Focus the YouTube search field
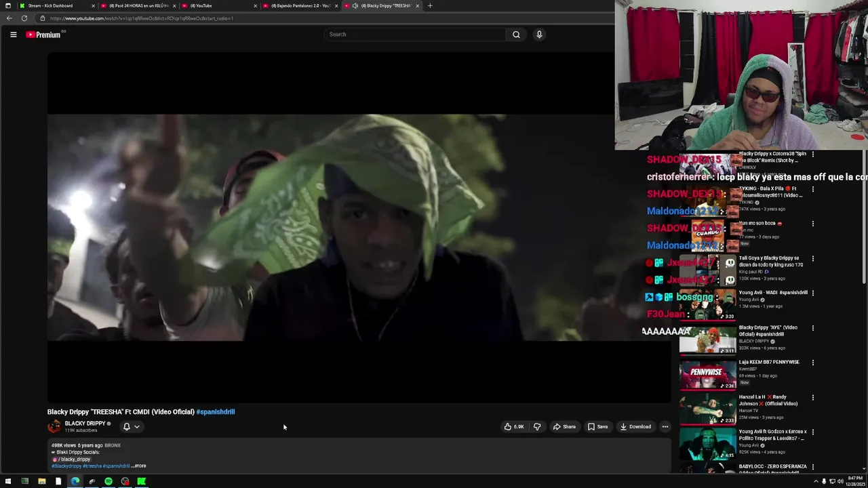 (415, 35)
